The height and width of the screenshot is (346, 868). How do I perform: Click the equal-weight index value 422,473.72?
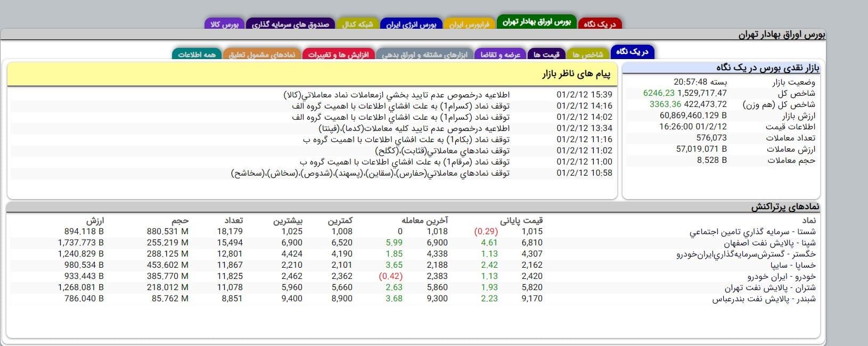point(705,104)
